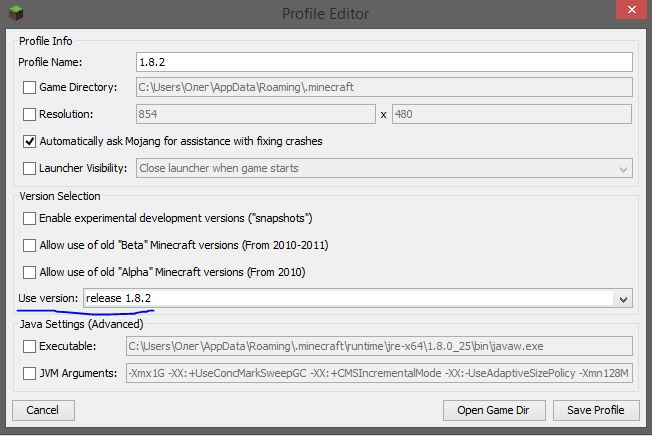Enable the Launcher Visibility checkbox
This screenshot has width=652, height=436.
(x=30, y=168)
